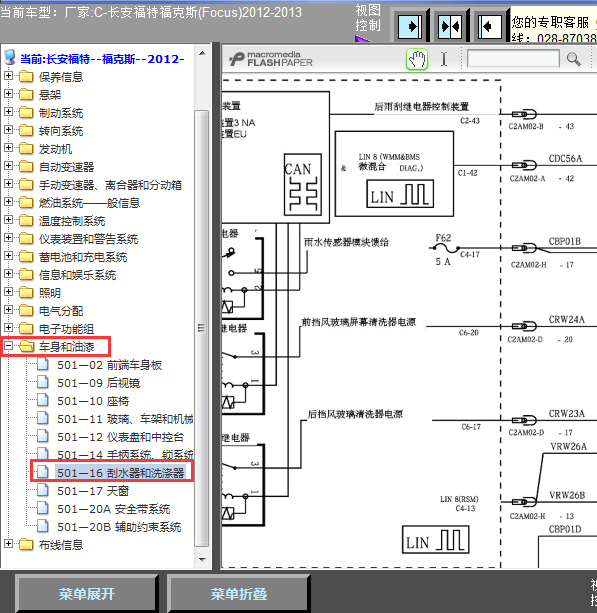Expand the 燃油系统 folder
This screenshot has width=597, height=613.
(8, 201)
